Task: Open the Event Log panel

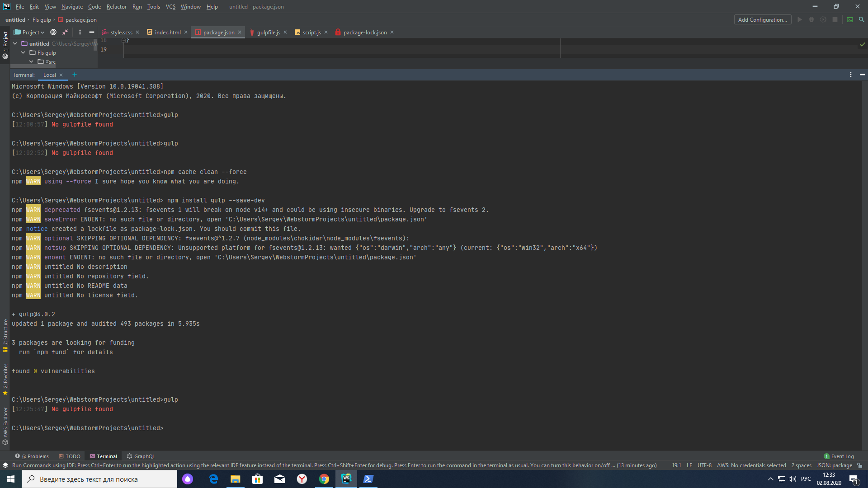Action: [839, 456]
